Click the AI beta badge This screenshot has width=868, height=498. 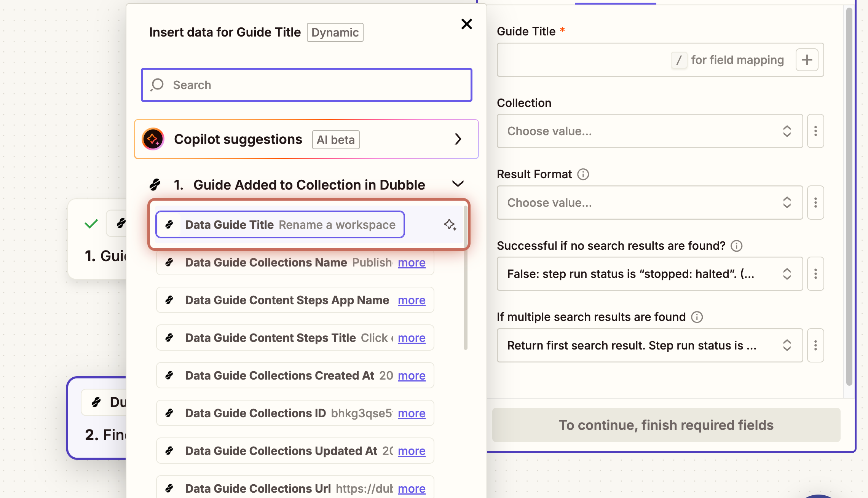(336, 140)
